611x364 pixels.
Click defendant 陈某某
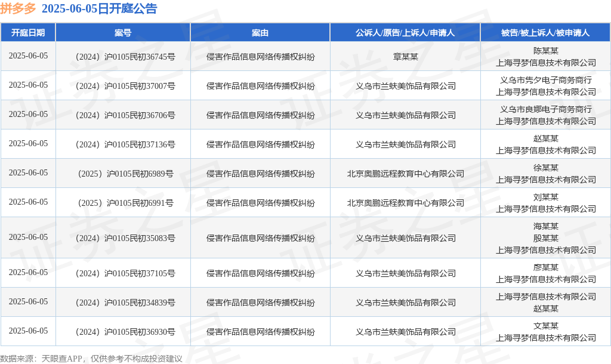point(545,51)
